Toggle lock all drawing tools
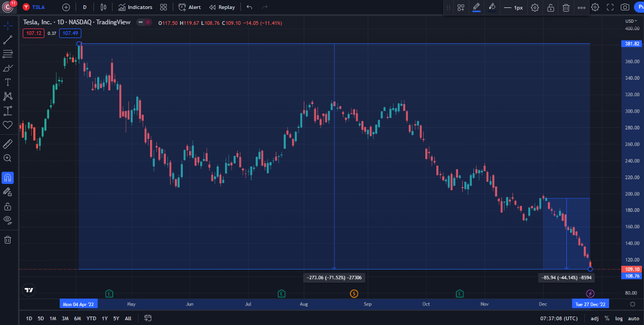The width and height of the screenshot is (644, 325). point(8,206)
